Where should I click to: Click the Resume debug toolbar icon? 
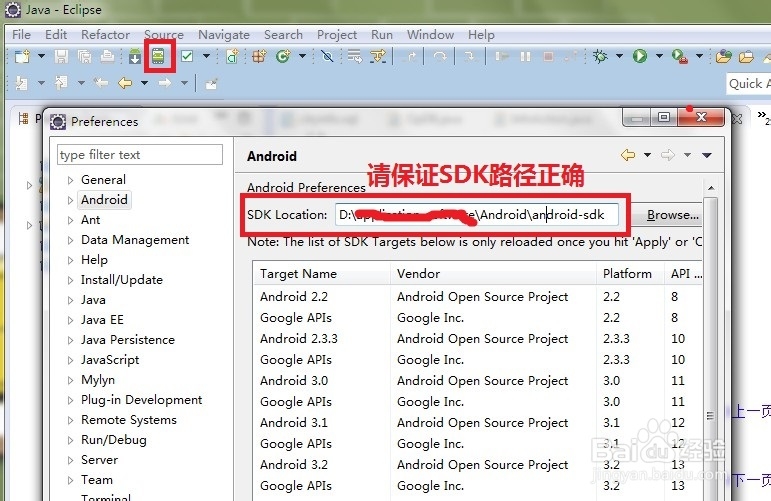pyautogui.click(x=502, y=57)
